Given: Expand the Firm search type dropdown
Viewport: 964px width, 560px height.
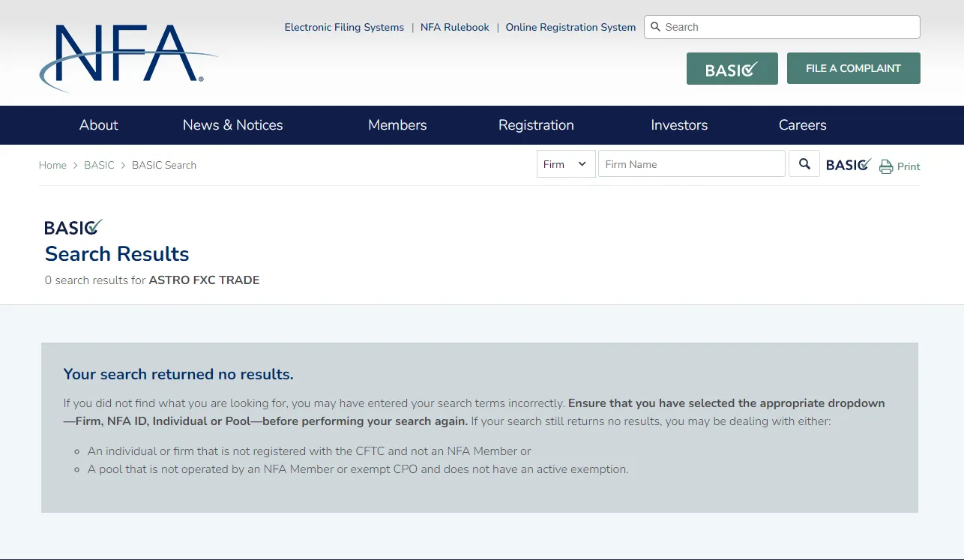Looking at the screenshot, I should coord(566,164).
